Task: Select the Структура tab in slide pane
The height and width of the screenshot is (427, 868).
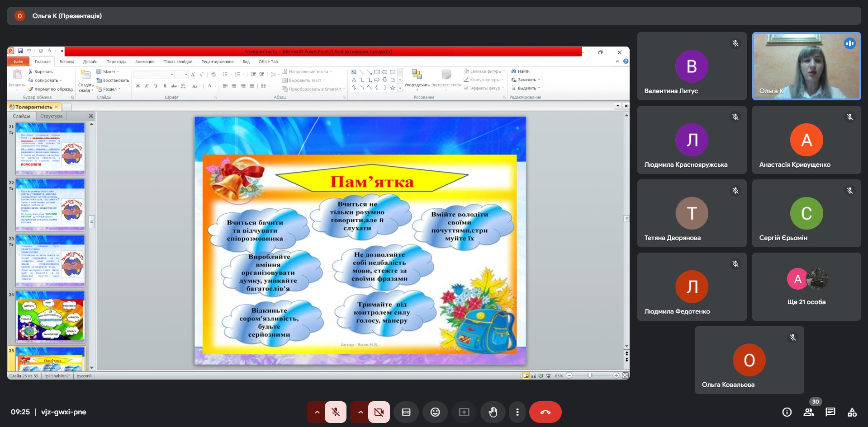Action: click(52, 116)
